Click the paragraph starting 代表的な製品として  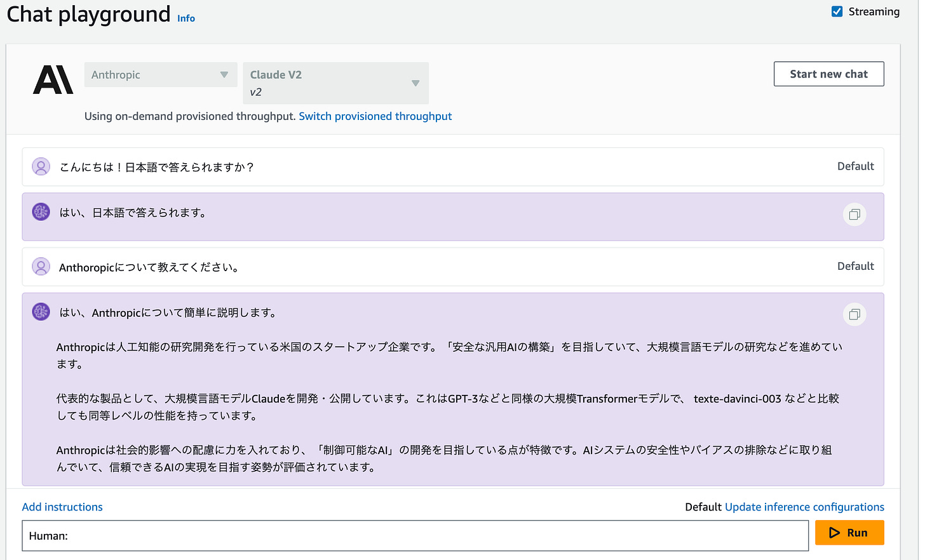(x=448, y=407)
